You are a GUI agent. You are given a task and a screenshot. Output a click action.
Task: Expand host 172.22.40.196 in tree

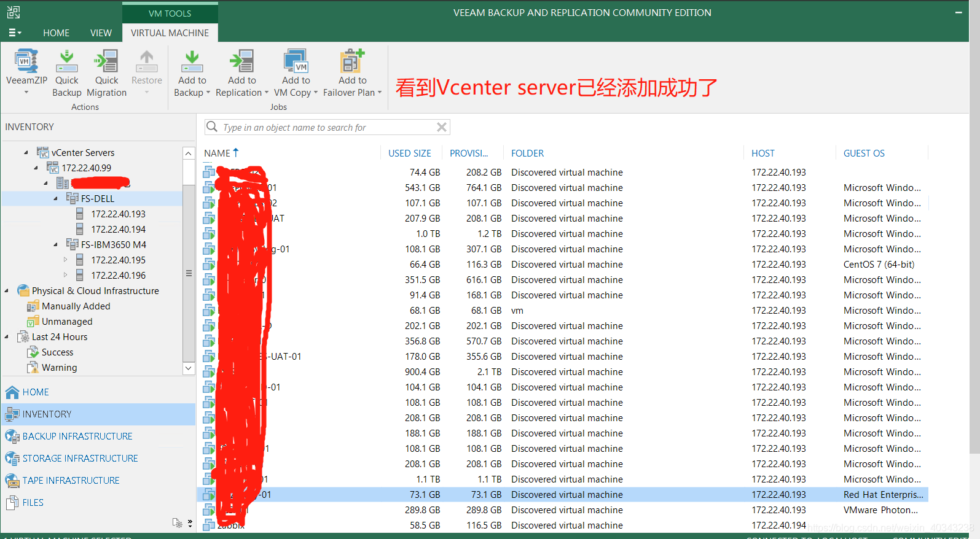point(65,275)
